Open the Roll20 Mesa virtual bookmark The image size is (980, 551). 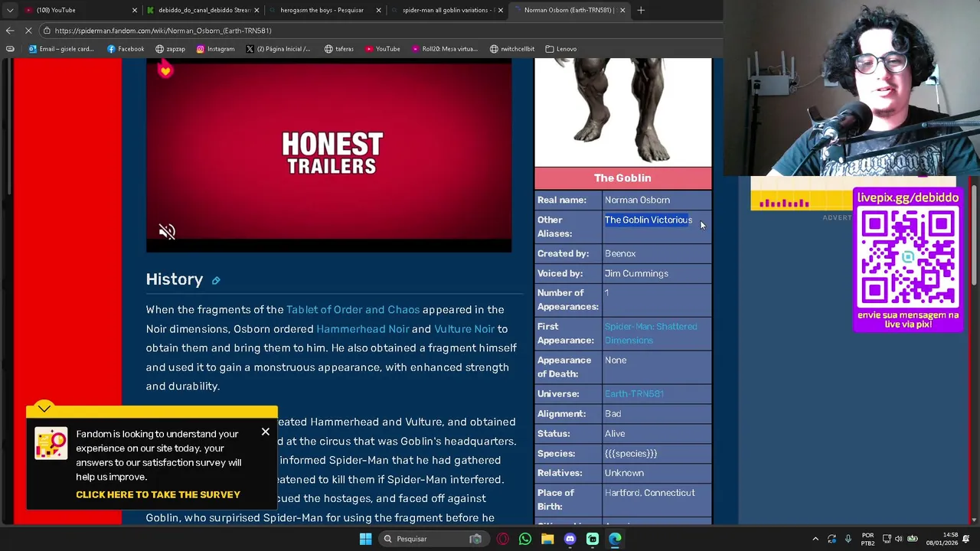[444, 49]
